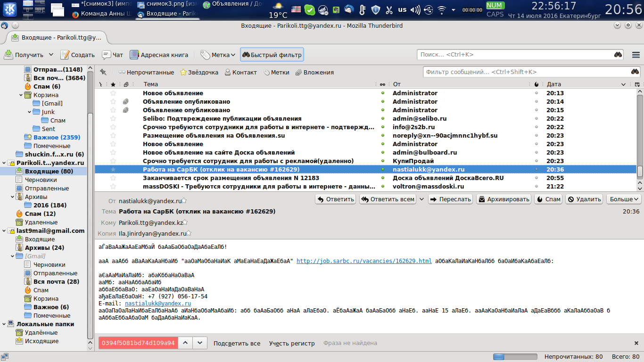Star the Selibo confirmation message
The height and width of the screenshot is (362, 644).
(x=113, y=119)
